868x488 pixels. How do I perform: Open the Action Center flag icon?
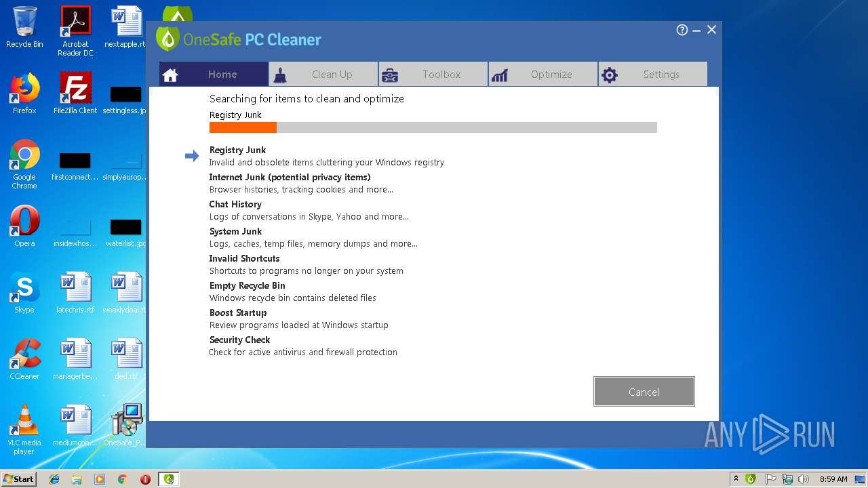point(771,479)
